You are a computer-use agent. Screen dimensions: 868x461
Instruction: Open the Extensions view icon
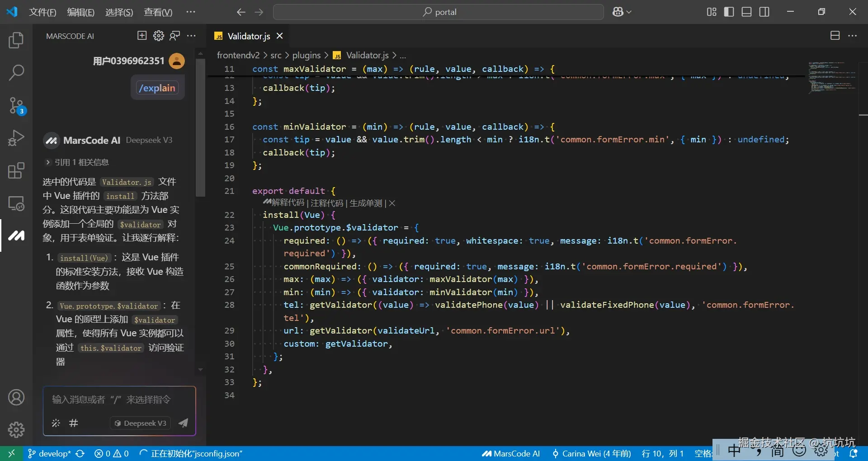coord(16,171)
